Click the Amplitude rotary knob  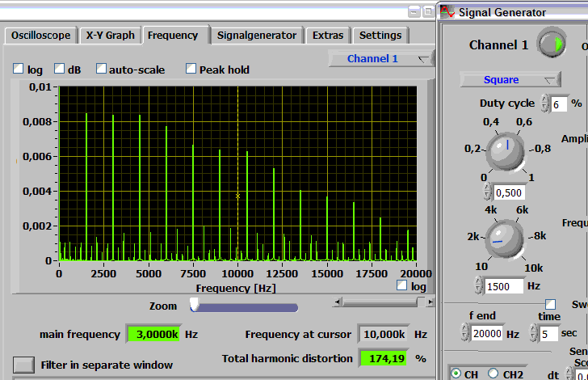tap(506, 150)
